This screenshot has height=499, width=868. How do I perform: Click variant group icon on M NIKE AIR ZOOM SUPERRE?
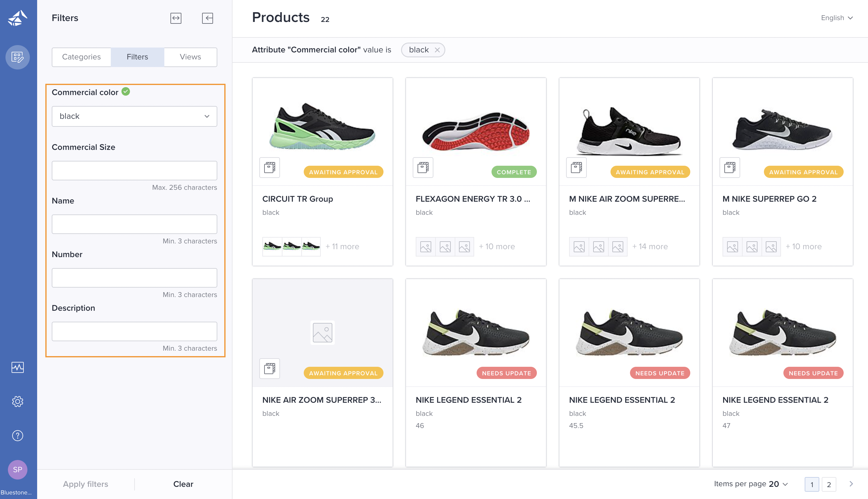point(576,168)
